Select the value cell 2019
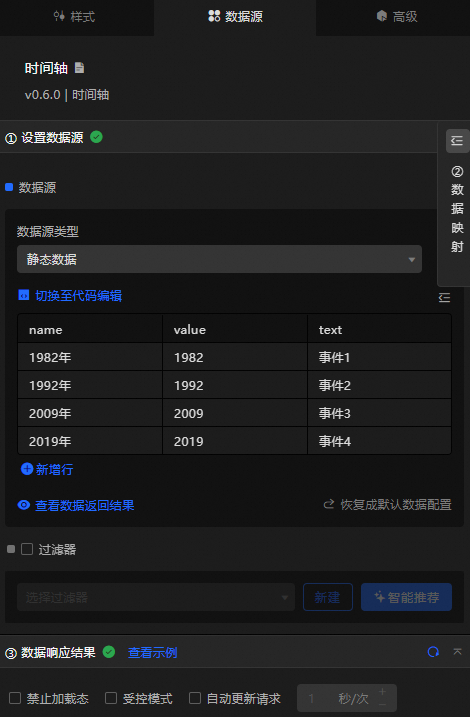 click(235, 441)
